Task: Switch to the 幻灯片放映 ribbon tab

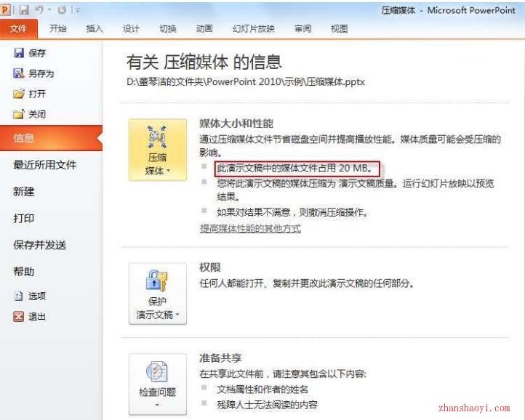Action: (254, 29)
